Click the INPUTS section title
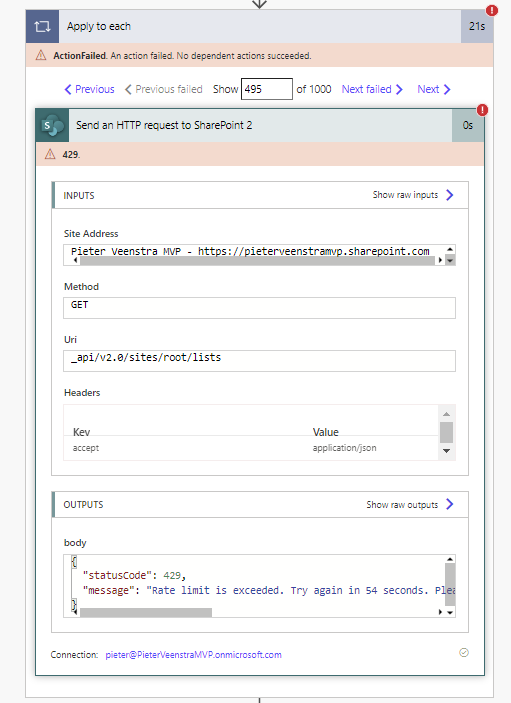The height and width of the screenshot is (703, 511). coord(79,195)
